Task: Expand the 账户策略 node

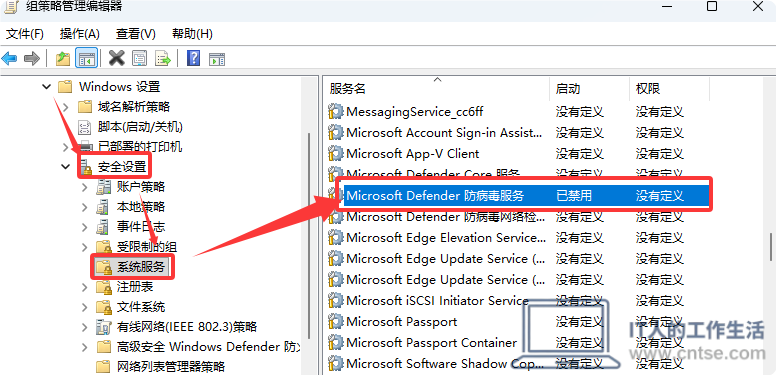Action: 84,187
